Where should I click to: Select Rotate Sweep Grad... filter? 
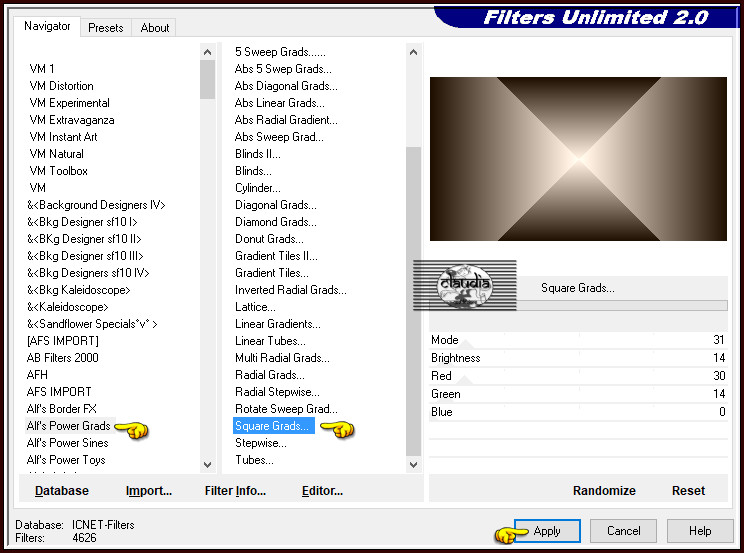[x=286, y=409]
